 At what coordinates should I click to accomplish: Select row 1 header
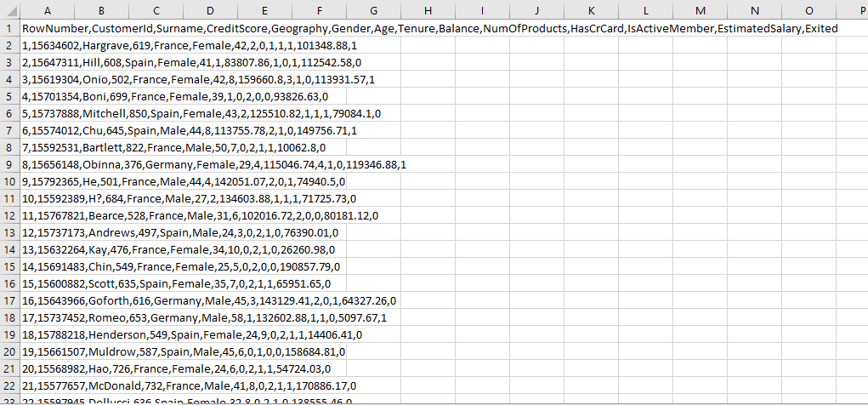10,28
